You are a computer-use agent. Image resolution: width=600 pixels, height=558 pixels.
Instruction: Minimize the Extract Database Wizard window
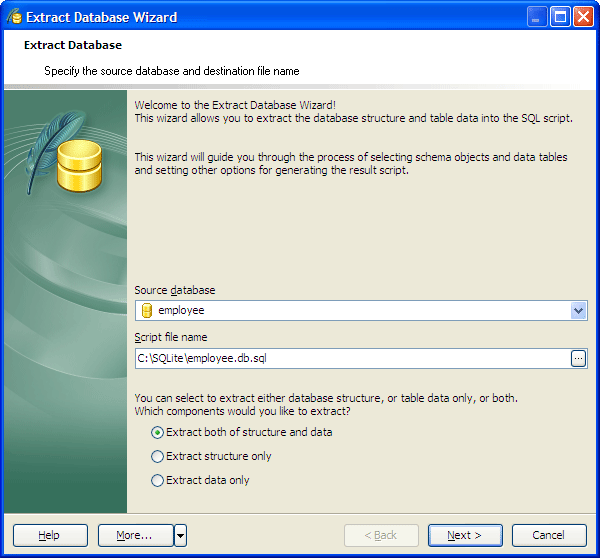tap(536, 17)
